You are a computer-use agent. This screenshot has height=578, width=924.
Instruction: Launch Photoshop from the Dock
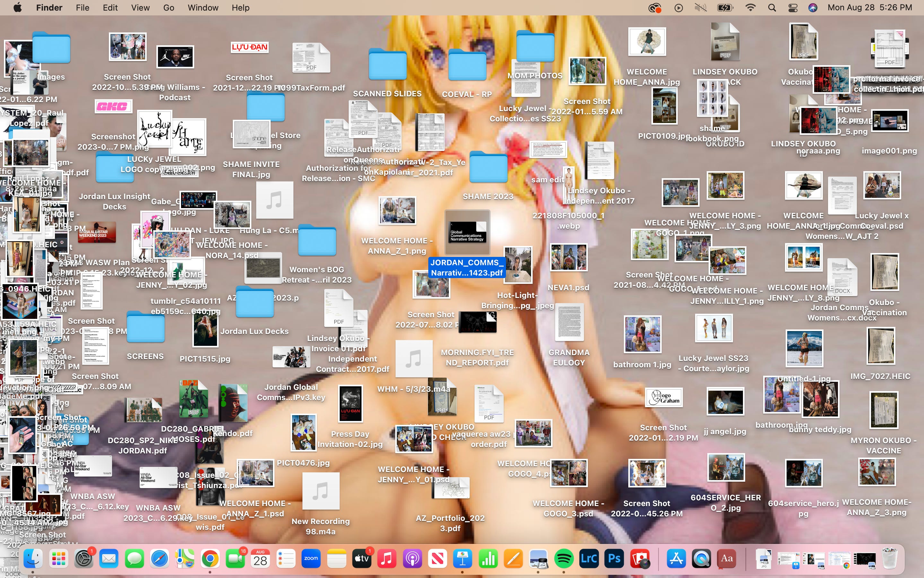tap(614, 559)
